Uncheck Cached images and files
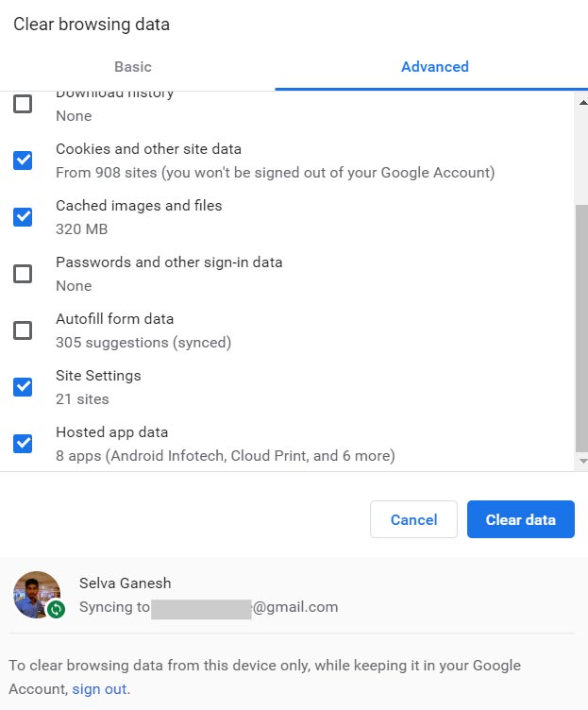This screenshot has width=588, height=710. pyautogui.click(x=23, y=217)
